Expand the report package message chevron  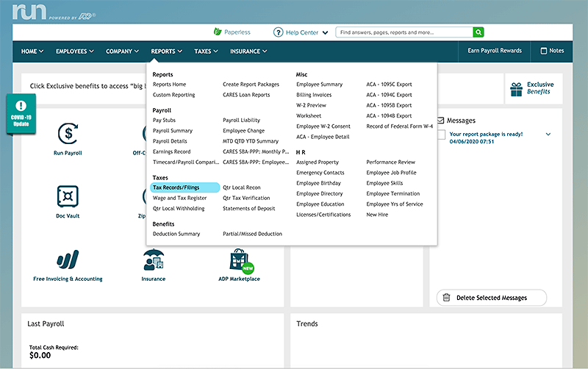coord(548,135)
